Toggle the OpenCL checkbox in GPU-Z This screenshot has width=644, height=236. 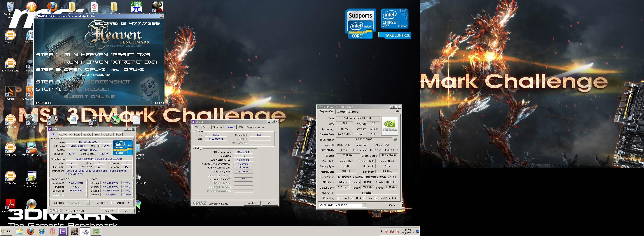click(338, 198)
